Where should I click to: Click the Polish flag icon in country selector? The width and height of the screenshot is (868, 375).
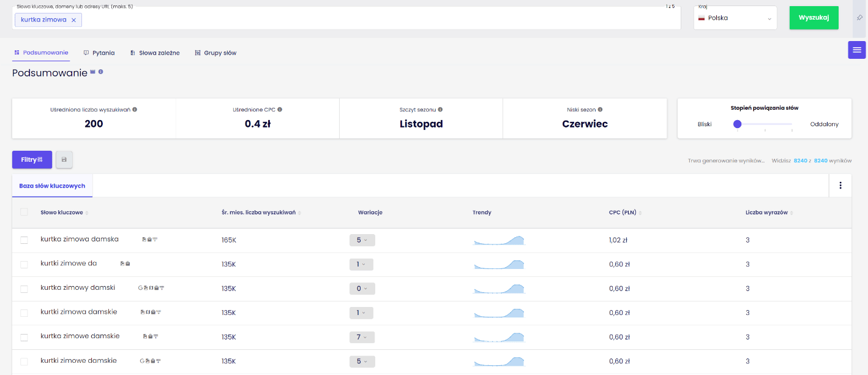[702, 18]
